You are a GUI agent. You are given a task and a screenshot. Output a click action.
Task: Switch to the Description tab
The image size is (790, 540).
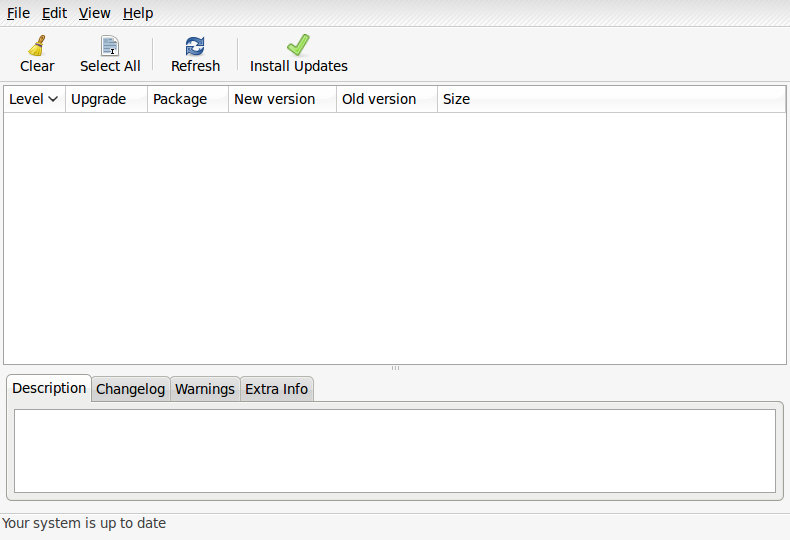tap(49, 388)
